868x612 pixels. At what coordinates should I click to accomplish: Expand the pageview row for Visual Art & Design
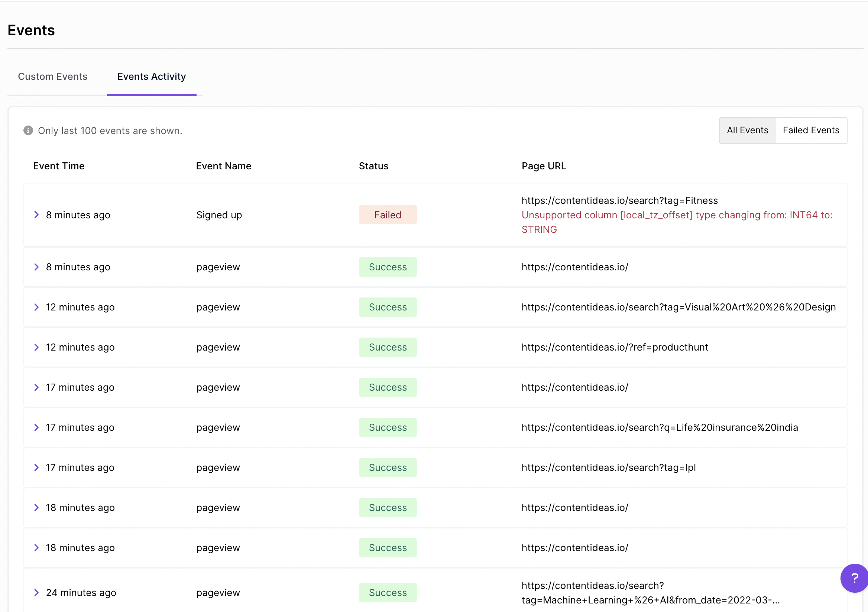coord(36,307)
